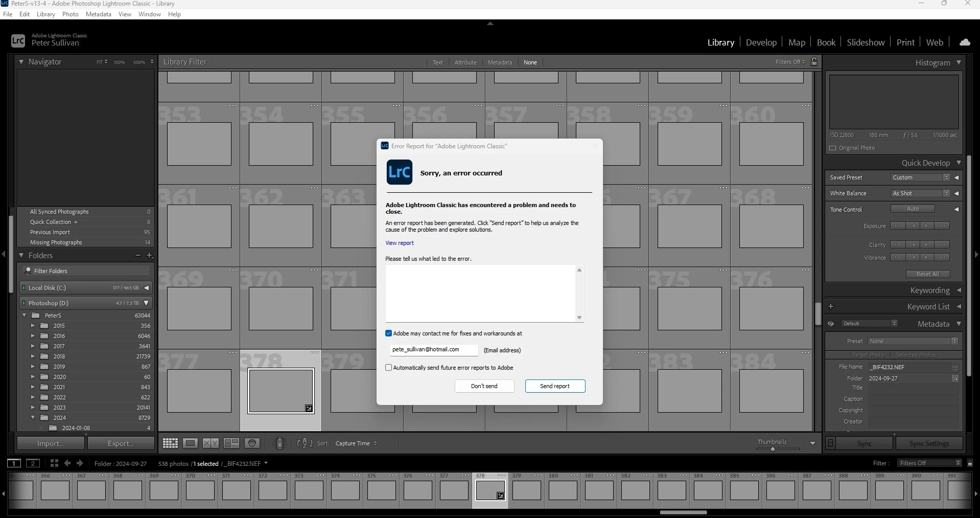Toggle Local Disk (C:) volume indicator
Screen dimensions: 980x518
[24, 288]
